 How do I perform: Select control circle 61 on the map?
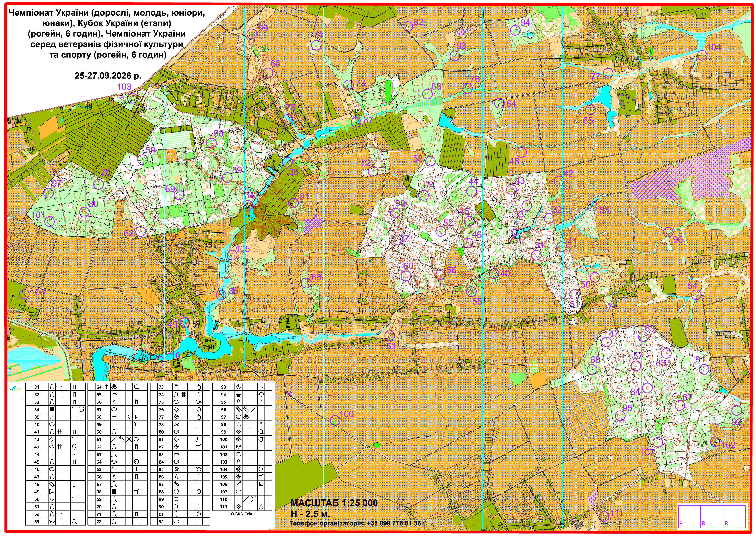[390, 336]
